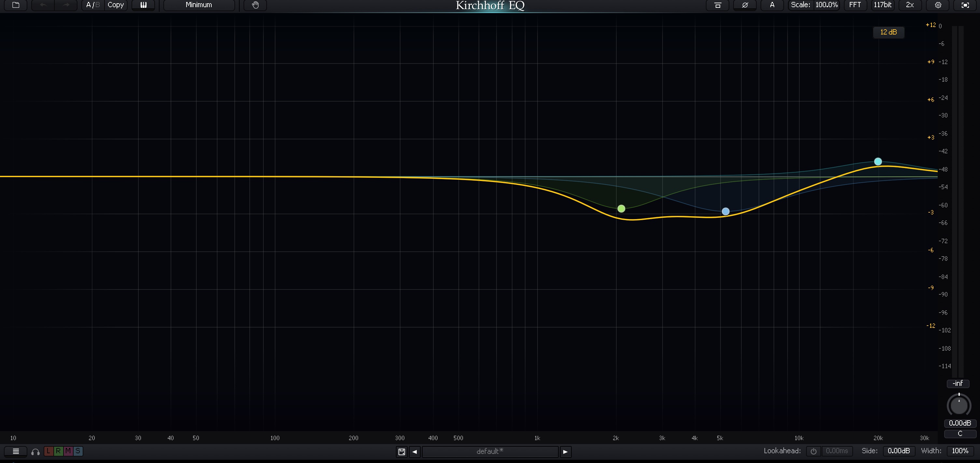Toggle the S side channel button
The image size is (980, 463).
coord(77,451)
